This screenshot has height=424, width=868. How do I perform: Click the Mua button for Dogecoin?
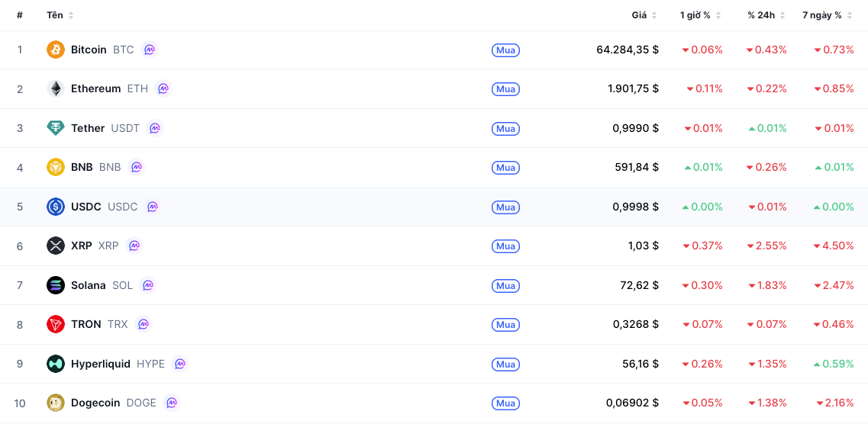(x=505, y=403)
